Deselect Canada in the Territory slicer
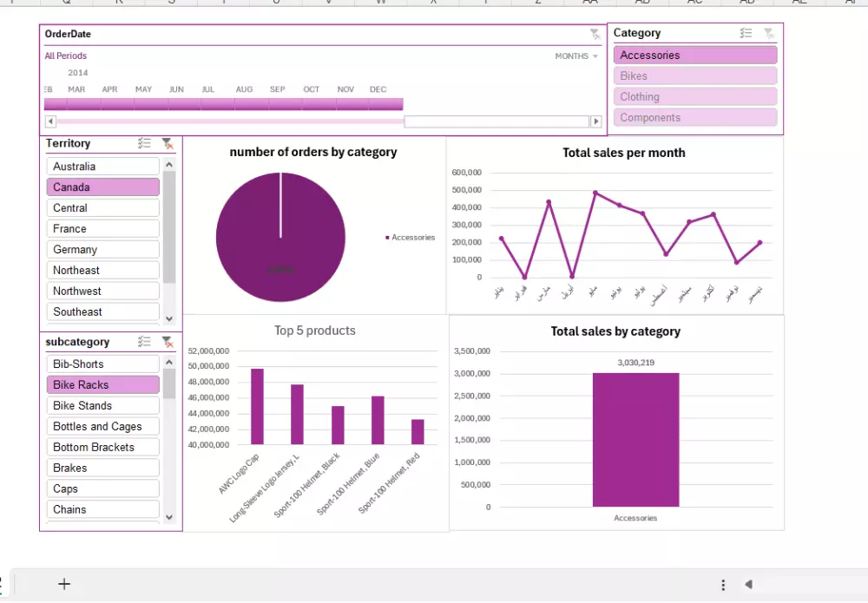 102,187
